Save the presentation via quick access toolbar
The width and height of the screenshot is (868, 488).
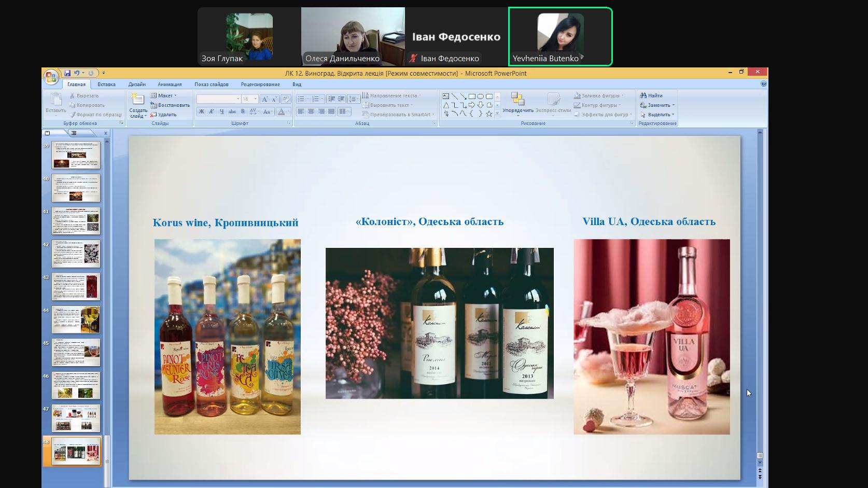click(67, 73)
